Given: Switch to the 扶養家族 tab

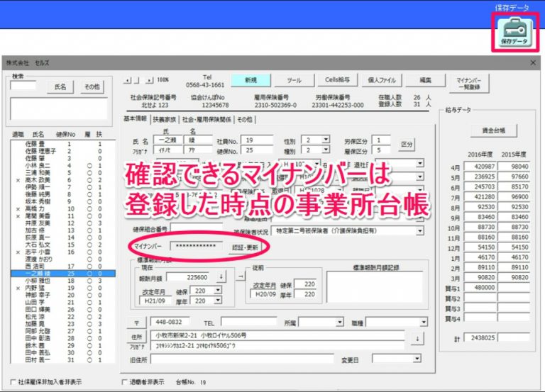Looking at the screenshot, I should (x=165, y=119).
